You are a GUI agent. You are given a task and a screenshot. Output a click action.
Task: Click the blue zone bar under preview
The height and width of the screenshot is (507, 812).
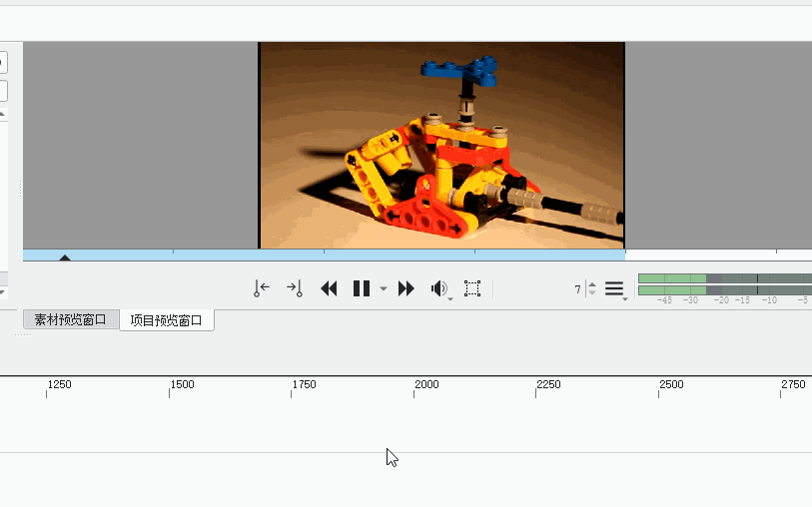pos(324,255)
